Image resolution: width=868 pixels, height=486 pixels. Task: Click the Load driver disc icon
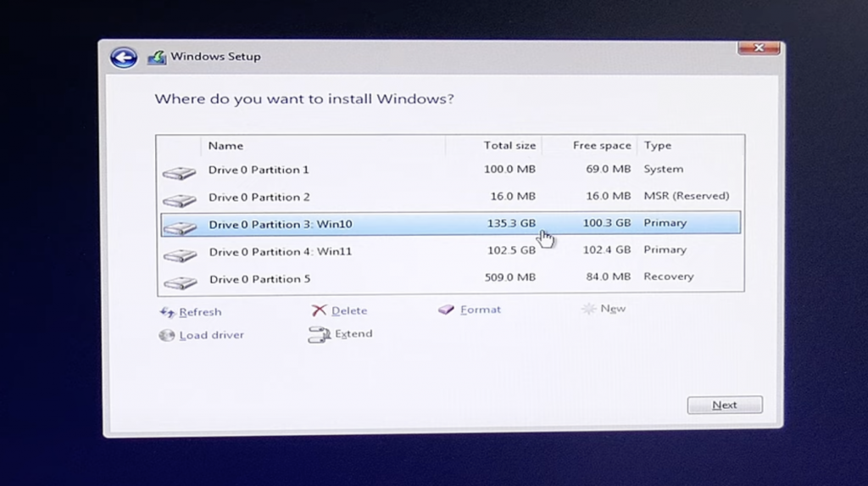[x=167, y=335]
